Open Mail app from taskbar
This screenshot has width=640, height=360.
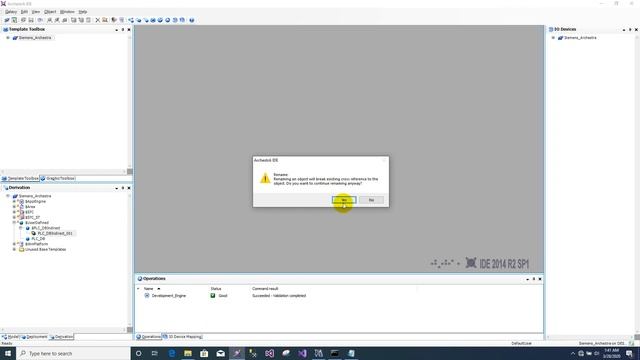(220, 353)
